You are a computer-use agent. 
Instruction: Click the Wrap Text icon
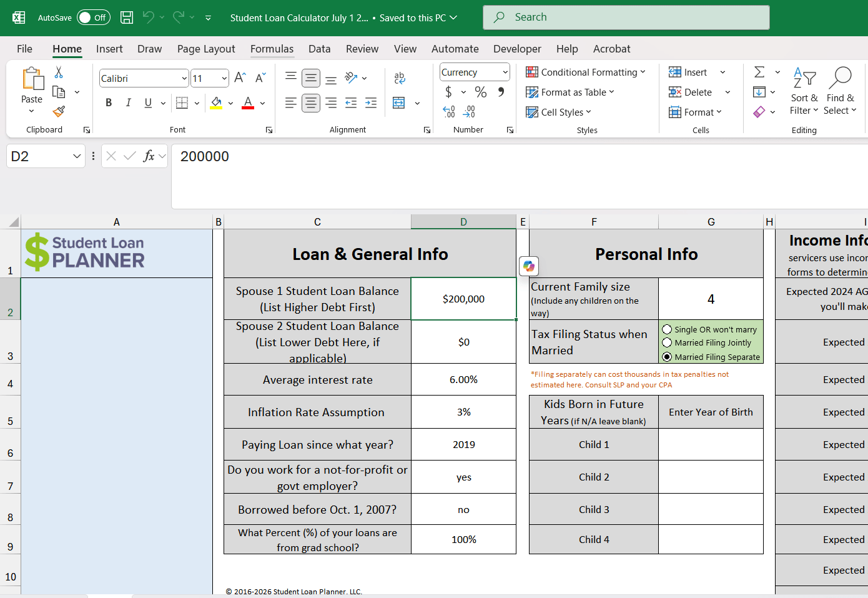(x=400, y=78)
